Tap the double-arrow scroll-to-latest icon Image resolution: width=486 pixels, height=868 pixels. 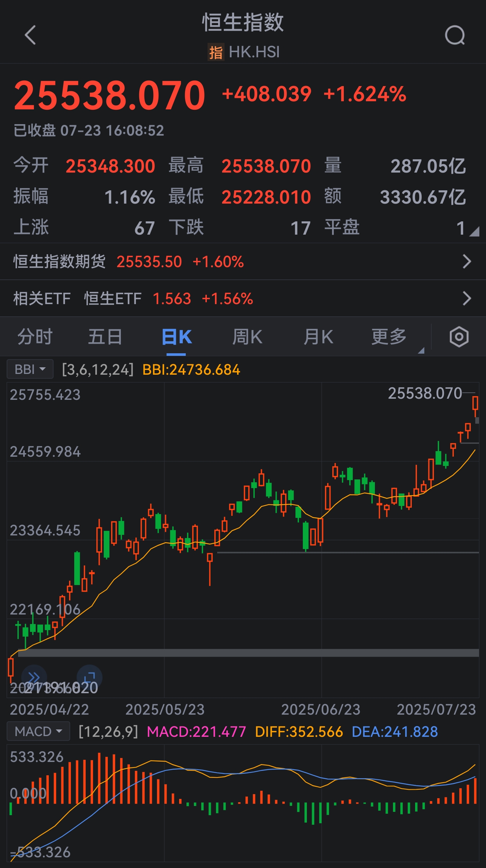pos(34,677)
